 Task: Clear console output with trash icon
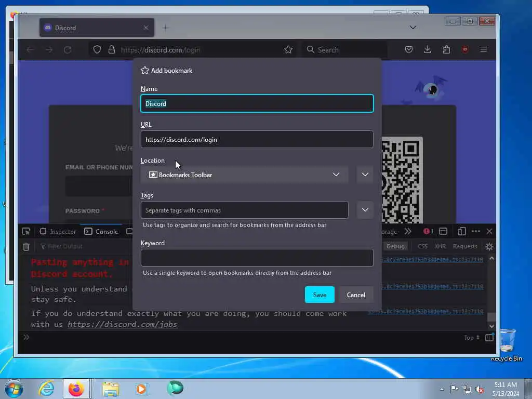click(x=26, y=247)
